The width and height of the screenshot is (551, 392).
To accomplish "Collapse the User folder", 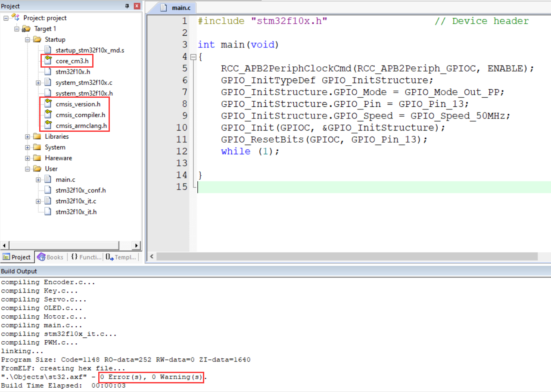I will [x=27, y=168].
